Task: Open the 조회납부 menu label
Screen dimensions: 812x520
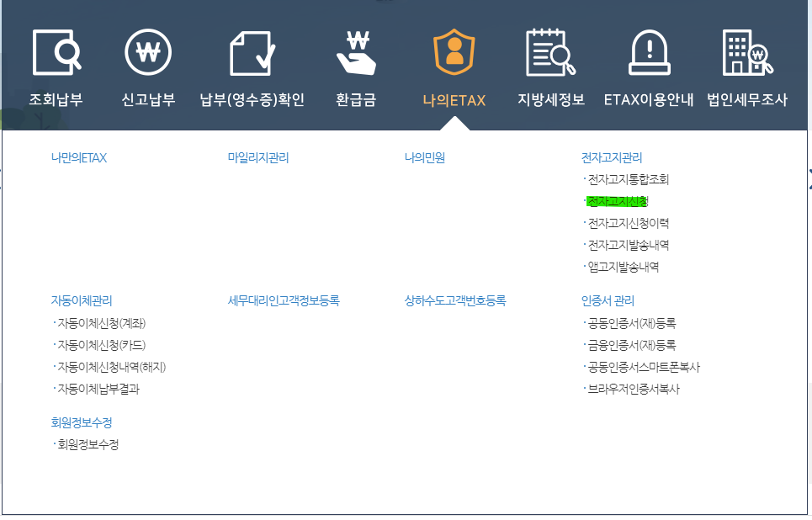Action: click(x=56, y=99)
